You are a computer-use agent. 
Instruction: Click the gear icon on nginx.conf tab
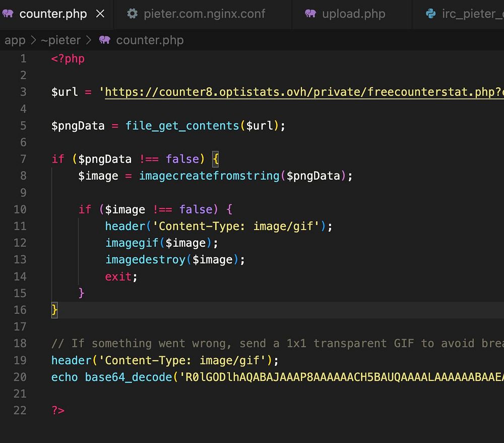click(132, 14)
